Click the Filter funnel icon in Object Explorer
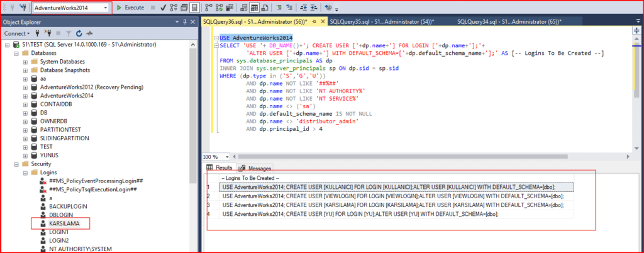The width and height of the screenshot is (644, 253). (x=68, y=33)
